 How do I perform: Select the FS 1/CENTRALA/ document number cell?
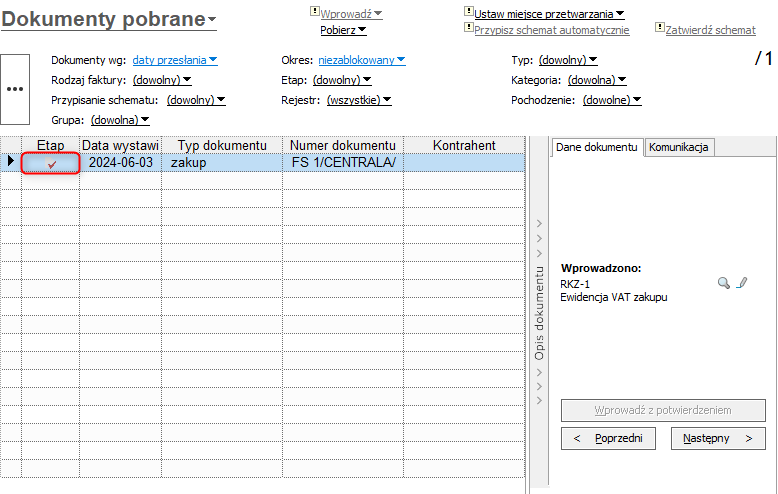(343, 162)
